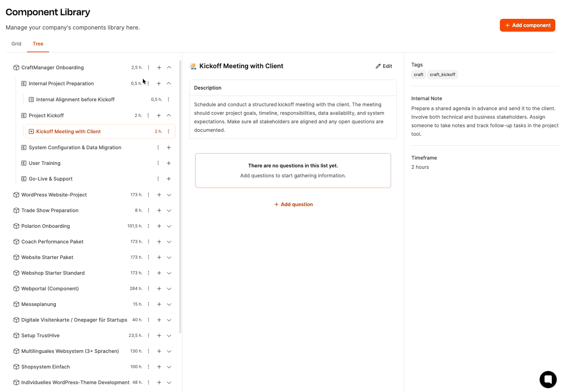Click the cube icon of Polarion Onboarding
Viewport: 561px width, 392px height.
16,226
